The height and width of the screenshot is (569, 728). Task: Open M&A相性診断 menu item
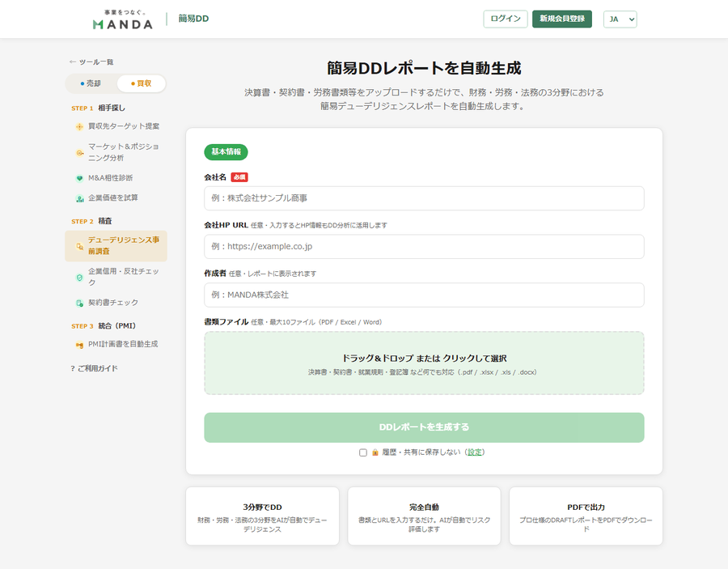point(116,178)
